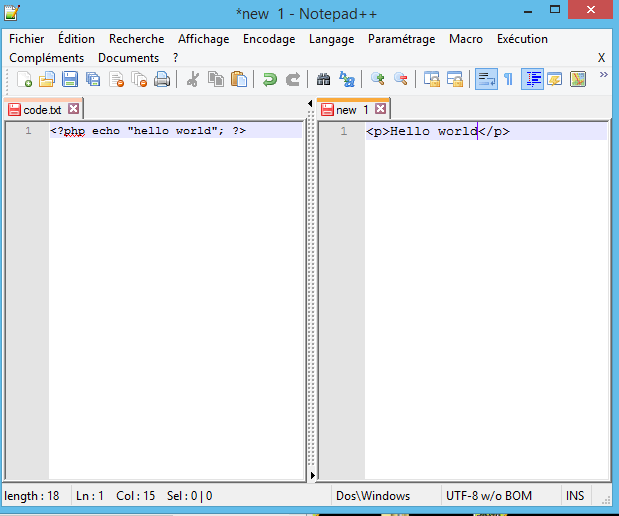Click the Zoom in magnifier icon
This screenshot has width=619, height=516.
(x=378, y=80)
